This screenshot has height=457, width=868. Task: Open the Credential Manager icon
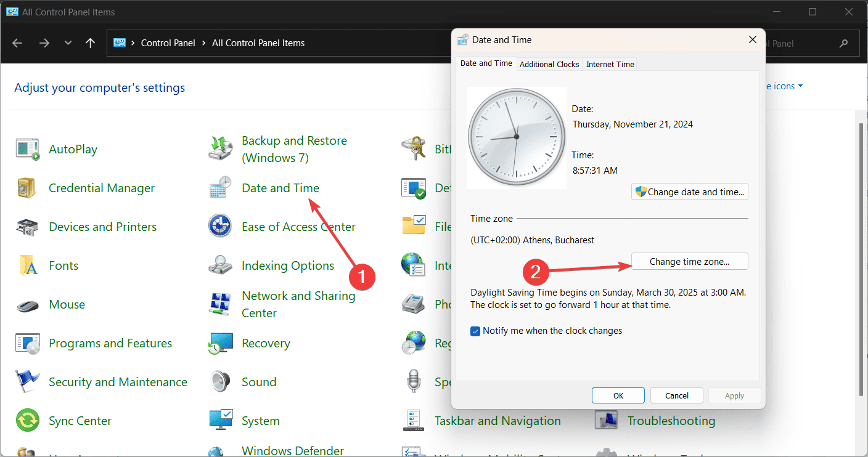28,188
